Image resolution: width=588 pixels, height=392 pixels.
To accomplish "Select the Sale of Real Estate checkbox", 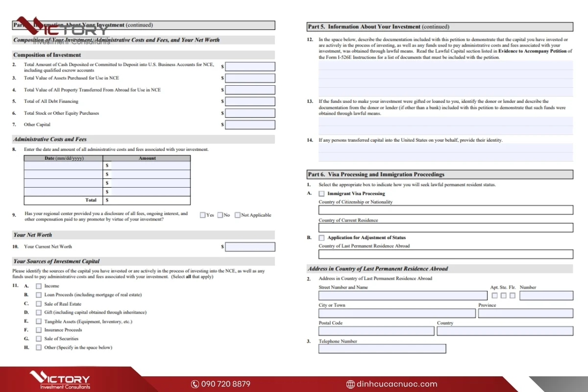I will (x=39, y=304).
